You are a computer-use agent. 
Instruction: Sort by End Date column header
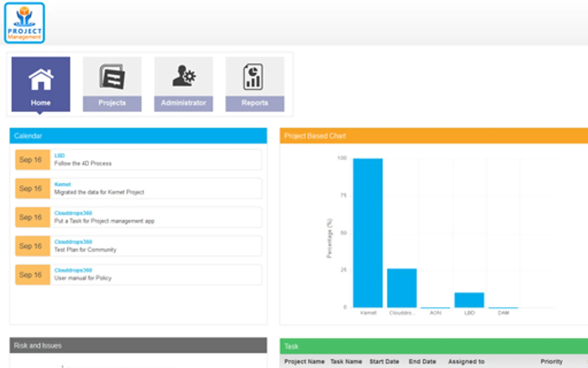point(422,362)
